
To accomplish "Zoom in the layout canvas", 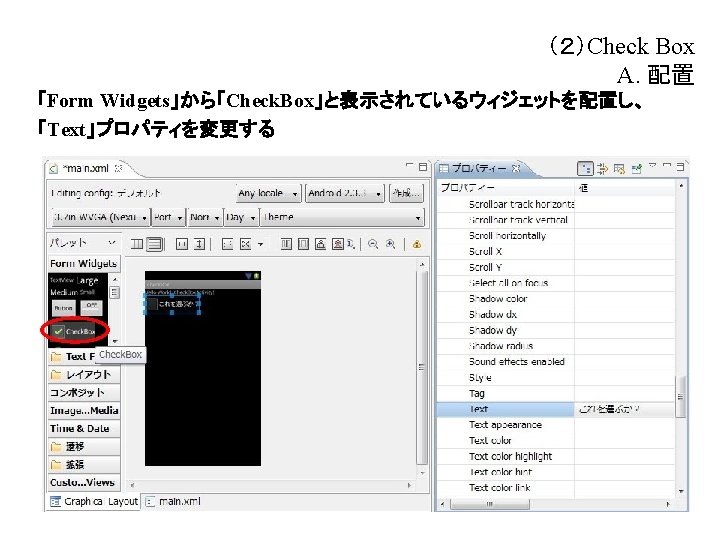I will pos(390,244).
